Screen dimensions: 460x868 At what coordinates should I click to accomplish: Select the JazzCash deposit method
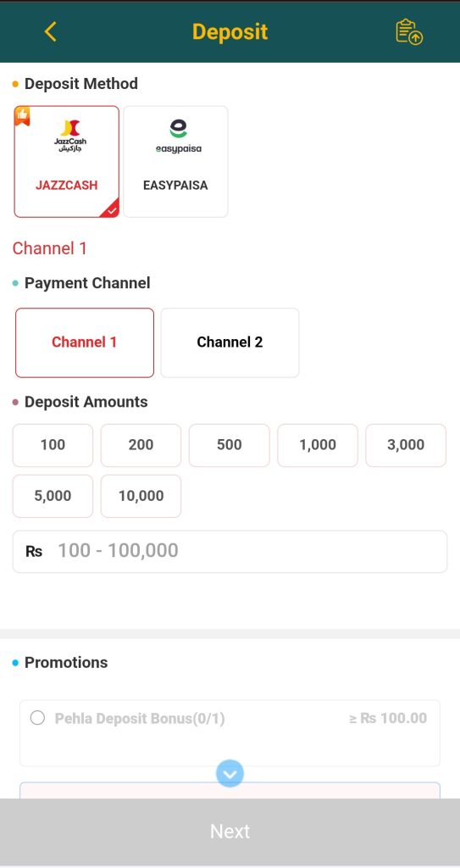point(66,162)
